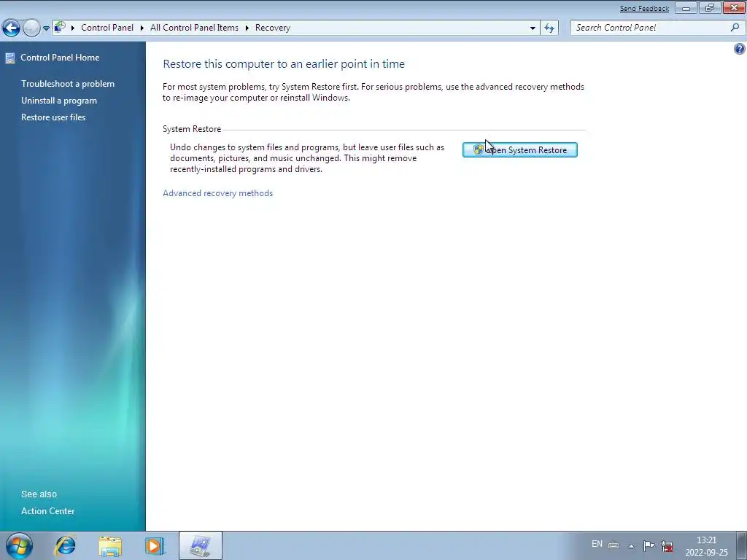Screen dimensions: 747x560
Task: Open Help via the question mark icon
Action: (740, 49)
